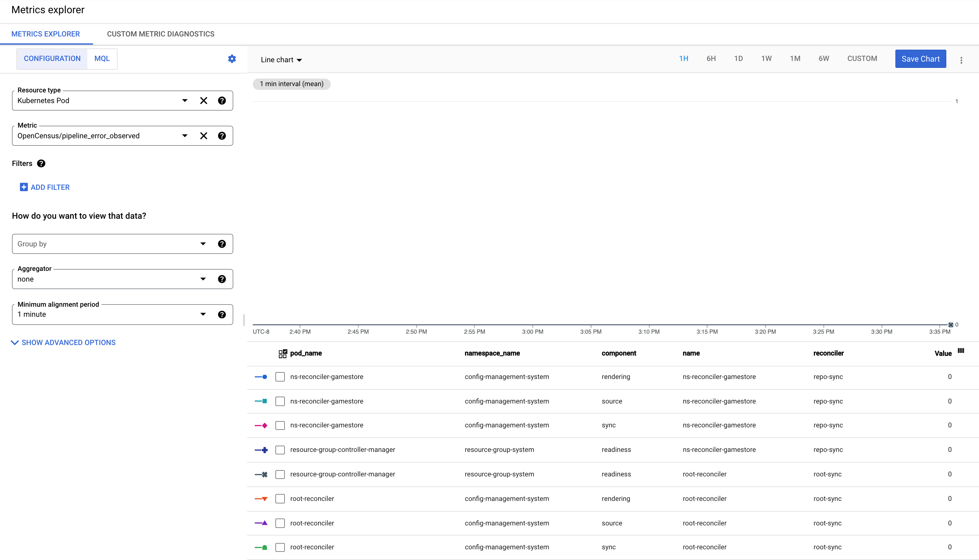Screen dimensions: 979x560
Task: Toggle checkbox for ns-reconciler-gamestore rendering row
Action: (x=280, y=376)
